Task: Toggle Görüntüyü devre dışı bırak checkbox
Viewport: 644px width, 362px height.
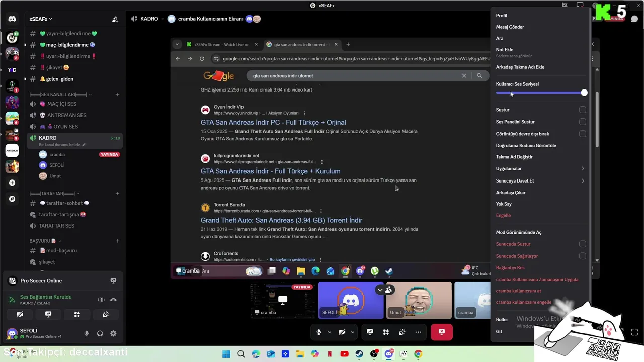Action: (582, 134)
